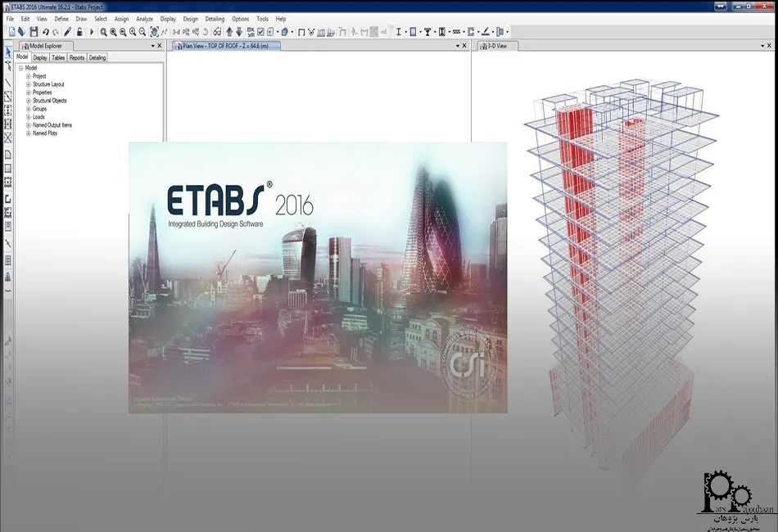Toggle object shrink with the glasses icon
The height and width of the screenshot is (532, 778).
pos(218,32)
